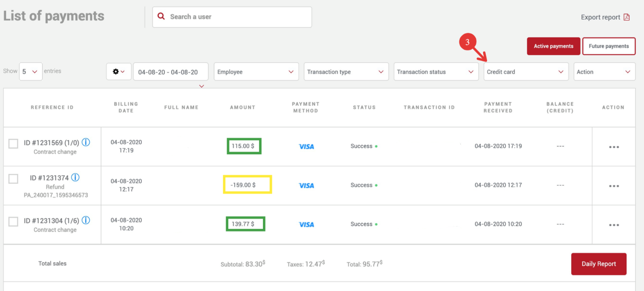
Task: Expand the Credit card filter dropdown
Action: (526, 72)
